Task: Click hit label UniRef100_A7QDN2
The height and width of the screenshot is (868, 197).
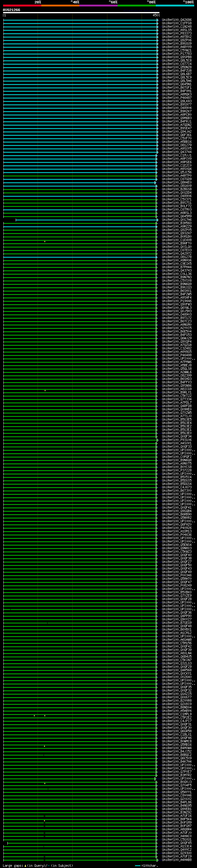Action: point(176,125)
